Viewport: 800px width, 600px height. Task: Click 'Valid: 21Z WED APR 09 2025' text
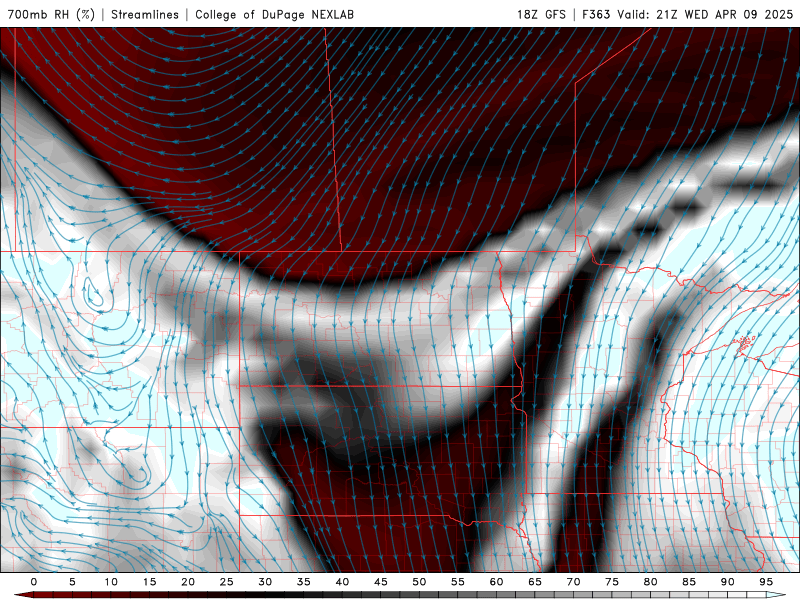(x=705, y=15)
